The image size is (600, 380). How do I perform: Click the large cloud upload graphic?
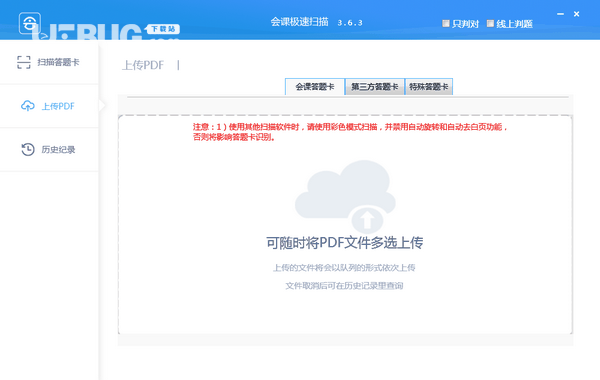point(345,197)
